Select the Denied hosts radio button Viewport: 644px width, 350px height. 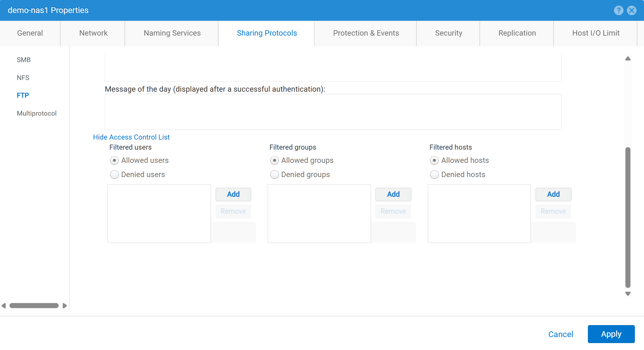pos(434,175)
